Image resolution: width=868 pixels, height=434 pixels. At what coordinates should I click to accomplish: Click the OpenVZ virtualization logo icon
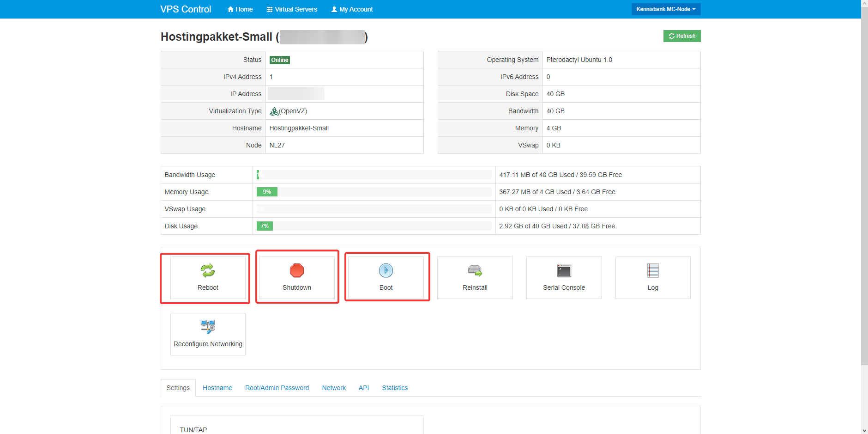click(274, 111)
